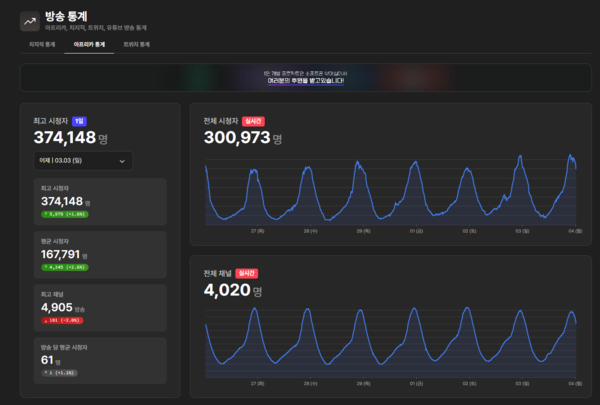Viewport: 600px width, 405px height.
Task: Click the sponsorship banner link text
Action: [298, 80]
